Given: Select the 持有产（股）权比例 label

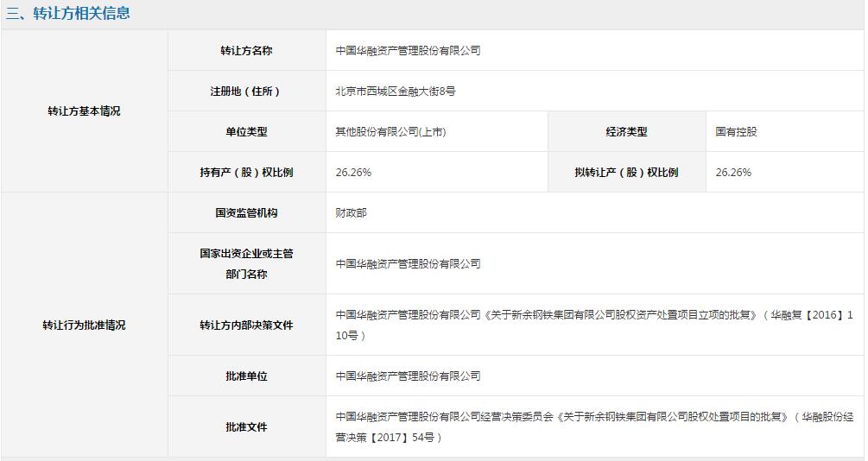Looking at the screenshot, I should click(x=246, y=172).
